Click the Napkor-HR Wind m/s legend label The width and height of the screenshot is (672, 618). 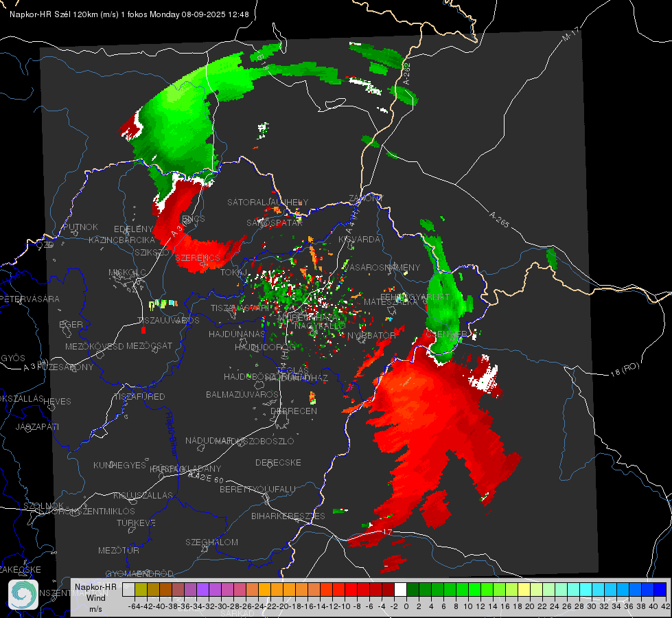(x=95, y=597)
